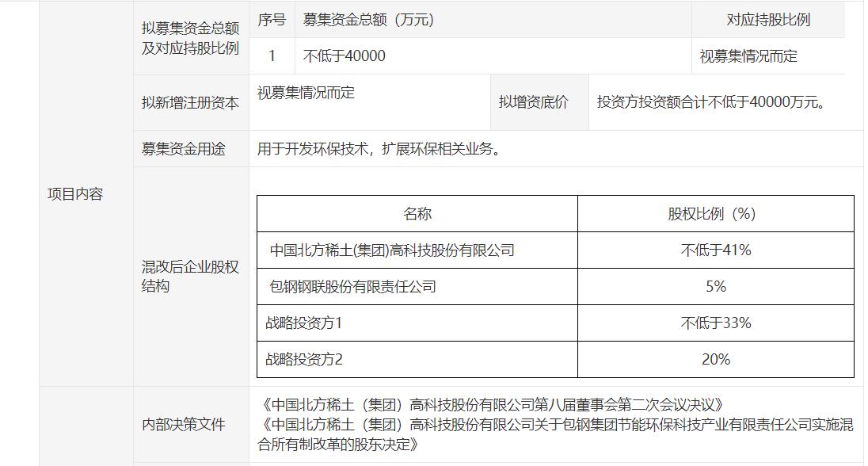Select the 不低于41% cell
The height and width of the screenshot is (466, 868).
click(716, 250)
